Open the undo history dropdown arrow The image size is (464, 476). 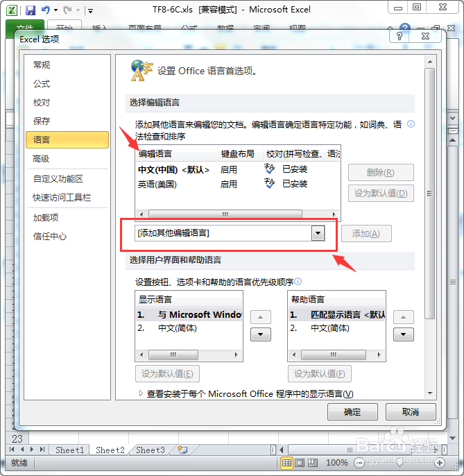(x=56, y=10)
